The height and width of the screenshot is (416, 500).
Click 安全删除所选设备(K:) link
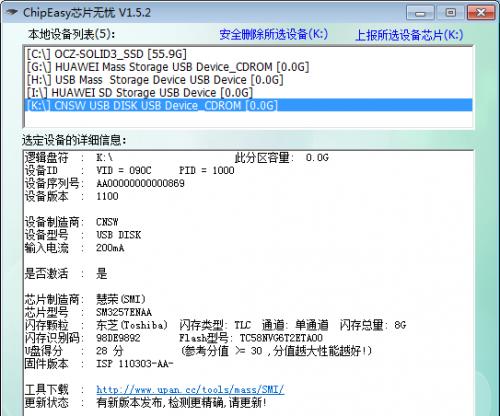[x=274, y=34]
